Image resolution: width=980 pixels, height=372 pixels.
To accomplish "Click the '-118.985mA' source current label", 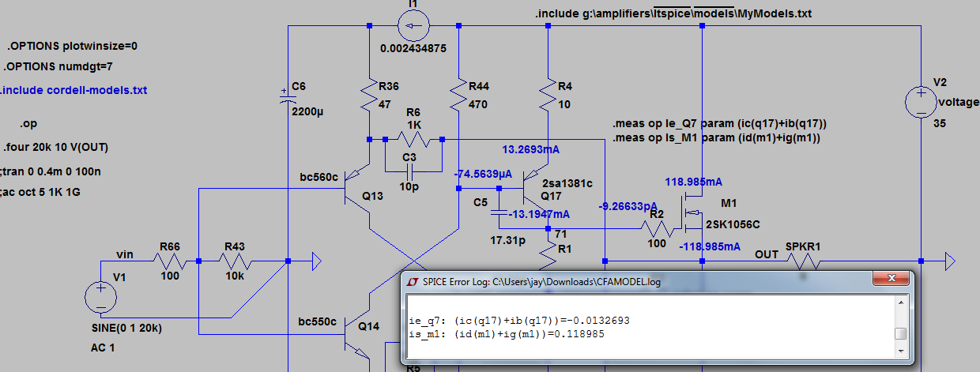I will click(x=710, y=246).
